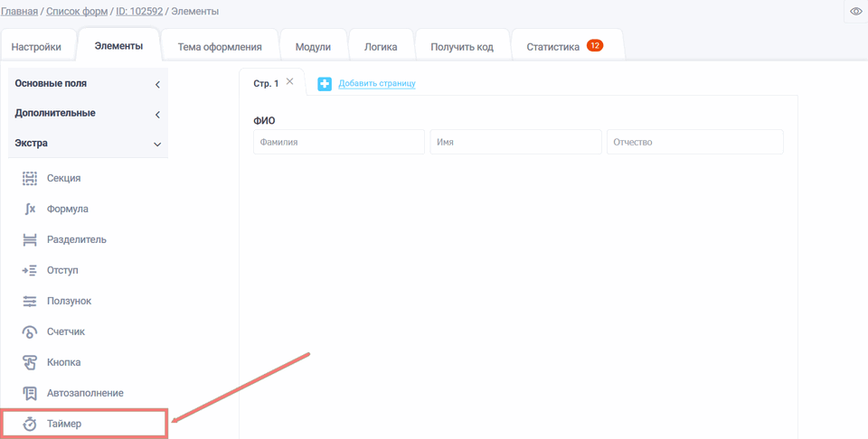This screenshot has height=439, width=868.
Task: Select the Автозаполнение icon
Action: point(30,394)
